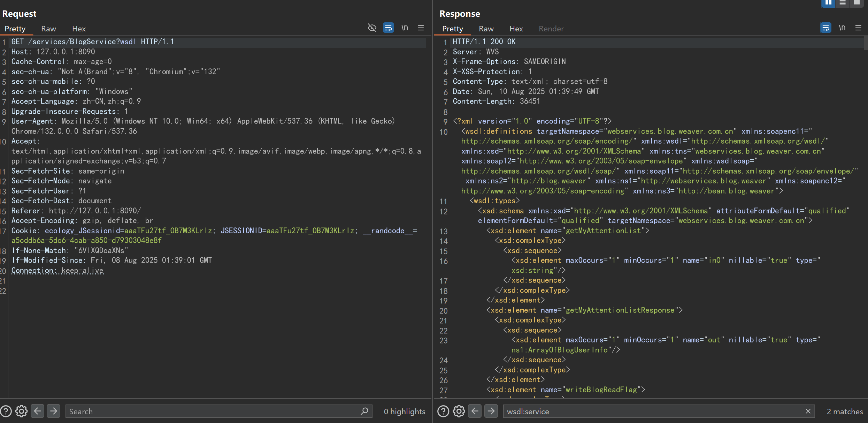
Task: Go to next match in Response search
Action: point(491,411)
